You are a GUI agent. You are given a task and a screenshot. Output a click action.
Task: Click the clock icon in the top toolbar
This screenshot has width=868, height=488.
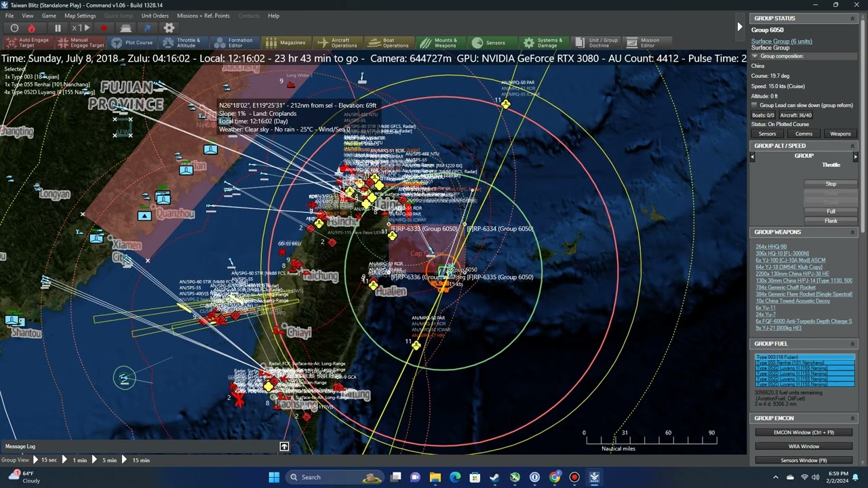(x=14, y=28)
